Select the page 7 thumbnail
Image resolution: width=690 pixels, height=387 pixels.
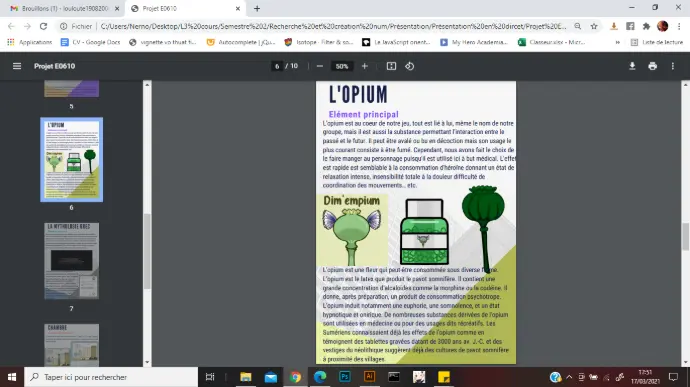(x=71, y=261)
